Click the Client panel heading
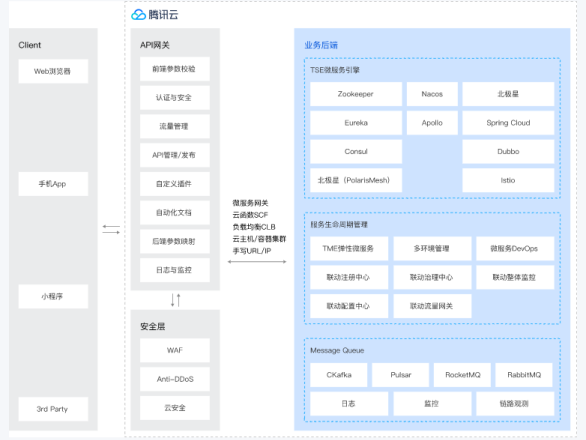The image size is (586, 440). click(30, 45)
